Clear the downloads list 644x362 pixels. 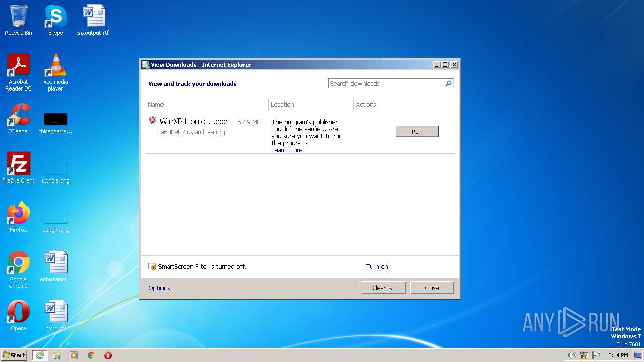383,288
